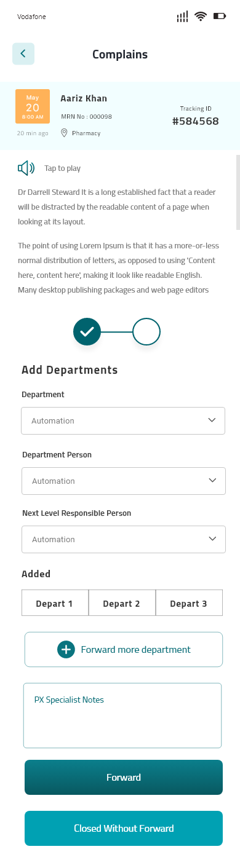Click the plus icon for more departments
Viewport: 240px width, 868px height.
pyautogui.click(x=66, y=649)
